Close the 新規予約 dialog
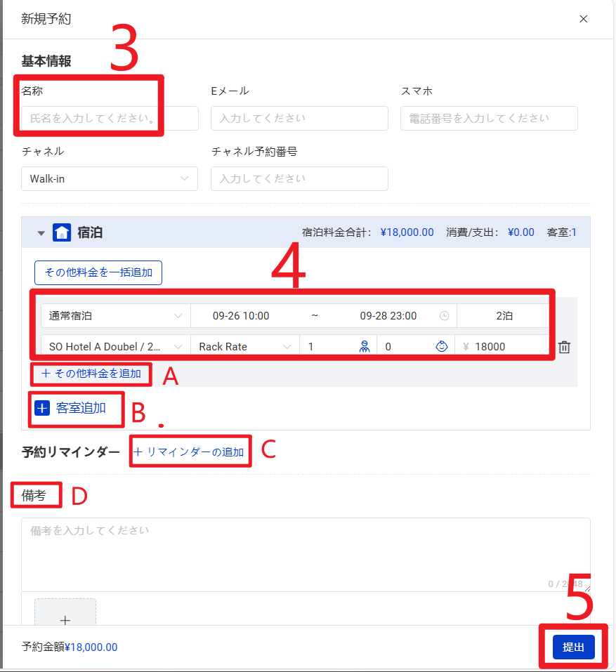616x672 pixels. point(584,19)
